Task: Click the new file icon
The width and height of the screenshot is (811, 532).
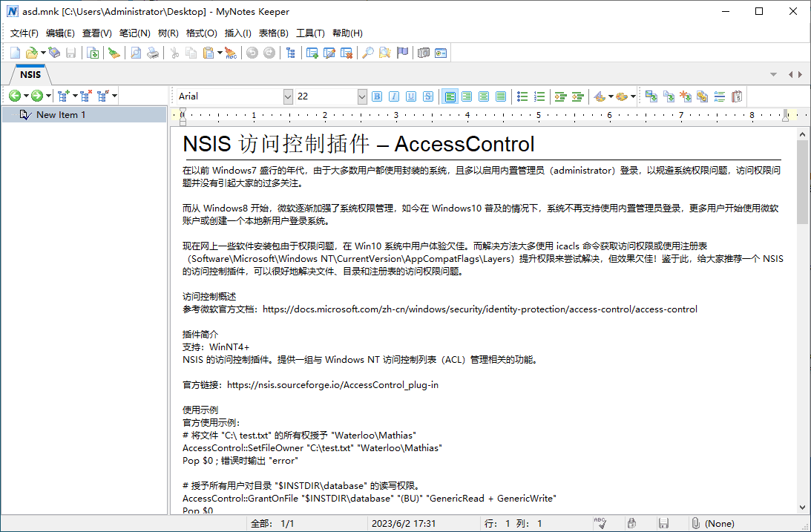Action: pos(15,53)
